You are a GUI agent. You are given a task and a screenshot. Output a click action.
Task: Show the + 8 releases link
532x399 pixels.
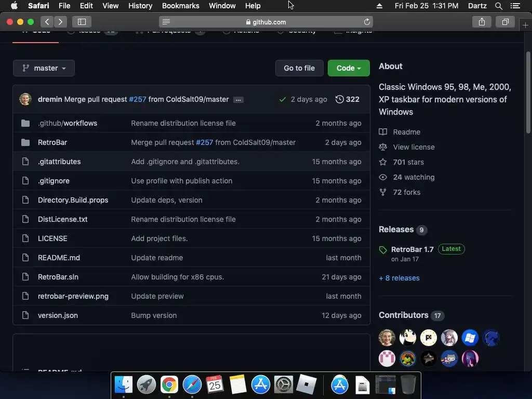click(x=400, y=278)
